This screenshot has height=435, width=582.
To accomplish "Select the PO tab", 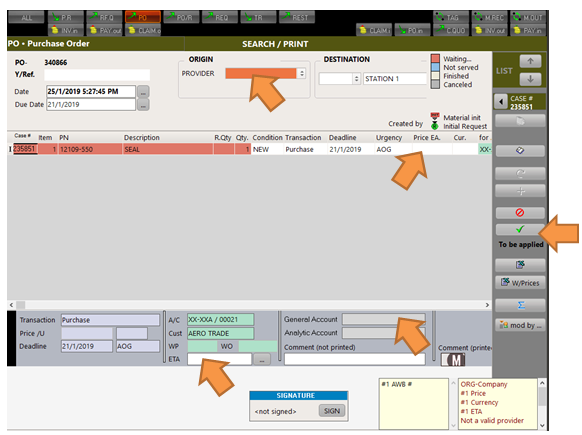I will (x=143, y=17).
